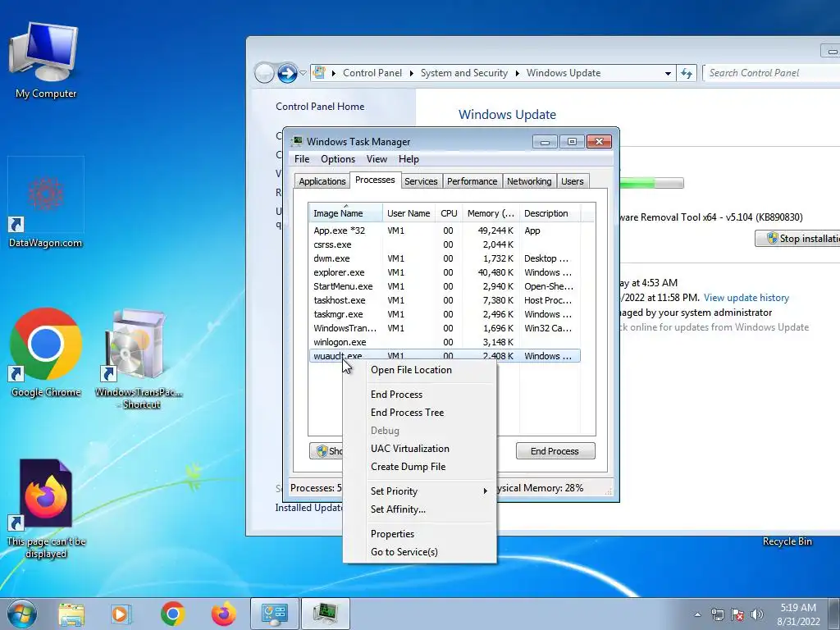
Task: Expand System and Security breadcrumb arrow
Action: point(518,73)
